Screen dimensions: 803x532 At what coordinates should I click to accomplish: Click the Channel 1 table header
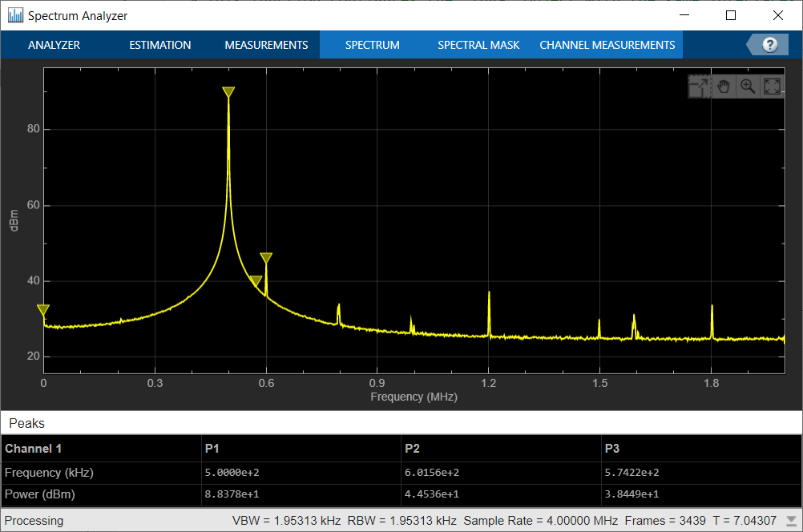pyautogui.click(x=34, y=449)
